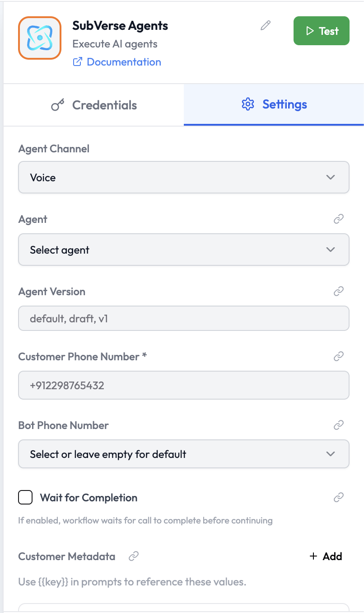This screenshot has height=613, width=364.
Task: Open the Select agent dropdown
Action: click(x=183, y=250)
